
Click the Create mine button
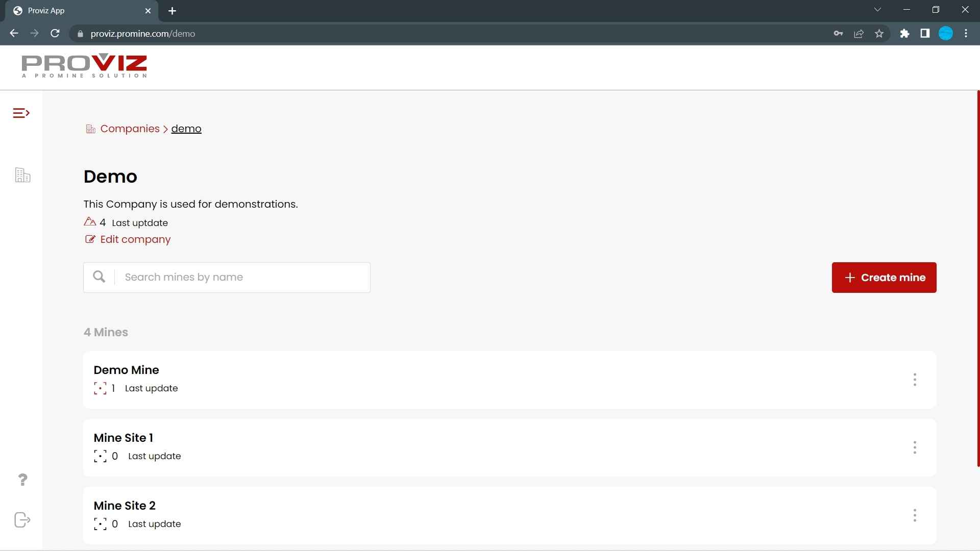point(884,277)
